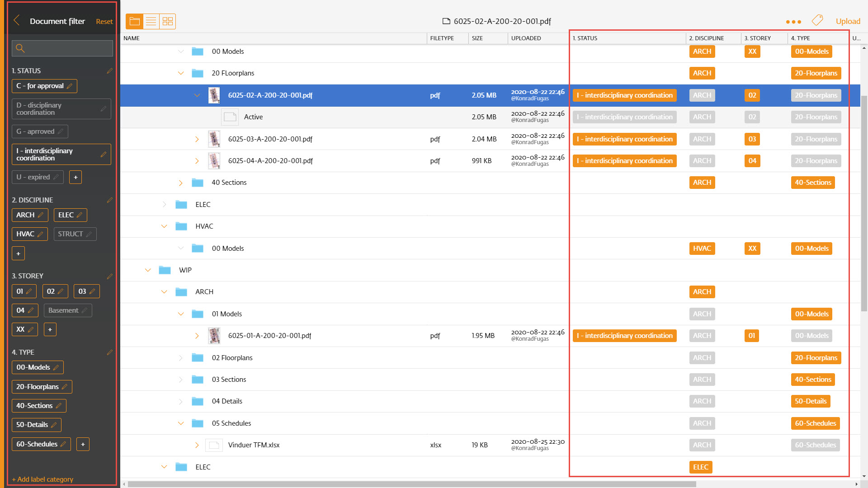Switch to grid thumbnail view
Viewport: 868px width, 488px height.
(168, 21)
